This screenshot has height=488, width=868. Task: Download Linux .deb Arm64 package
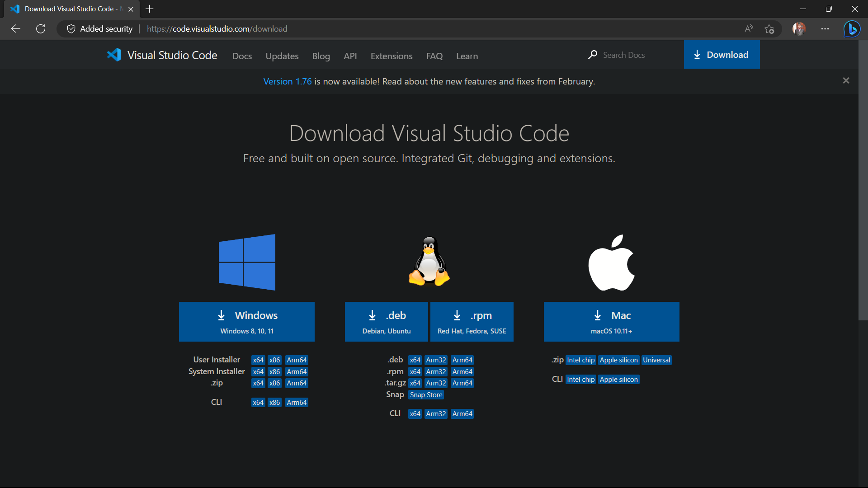pos(462,360)
